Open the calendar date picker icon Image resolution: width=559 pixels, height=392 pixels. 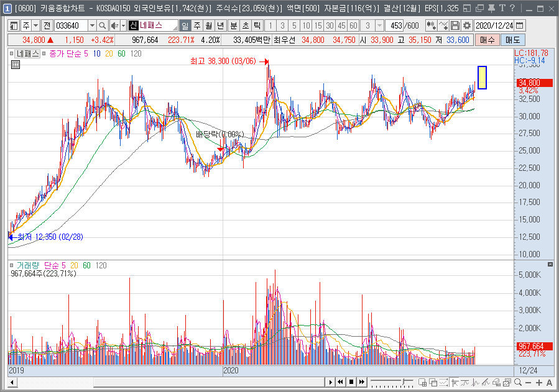click(x=520, y=25)
